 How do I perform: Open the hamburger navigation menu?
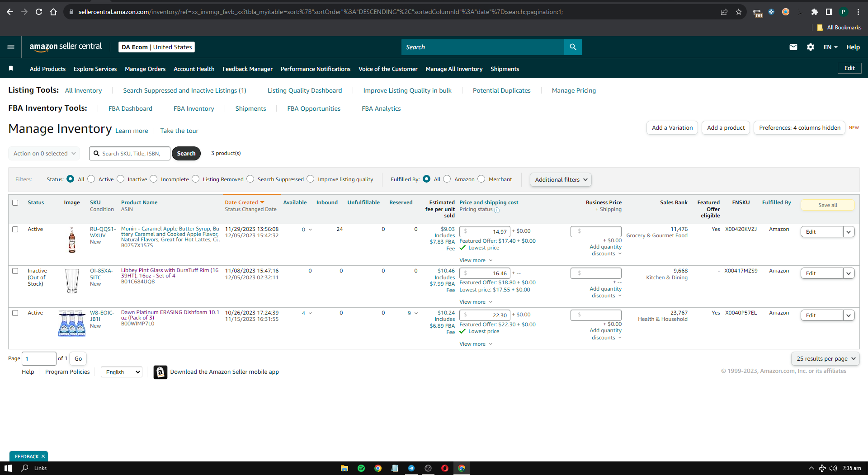click(11, 47)
